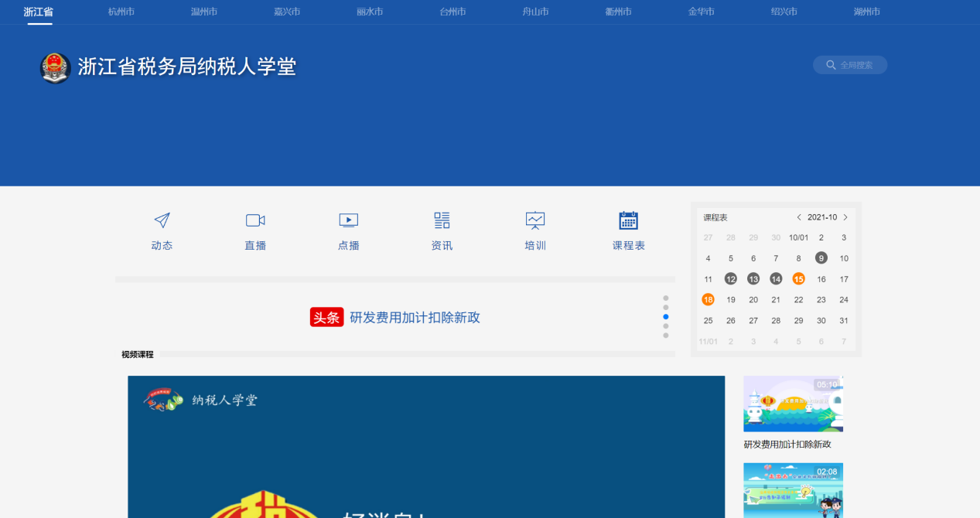Screen dimensions: 980x518
Task: Switch to the 浙江省 tab
Action: coord(39,12)
